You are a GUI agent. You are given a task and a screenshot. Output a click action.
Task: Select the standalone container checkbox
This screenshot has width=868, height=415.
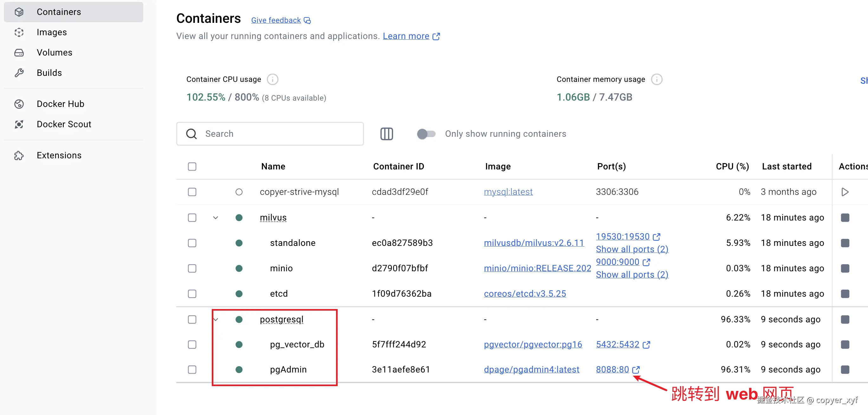pyautogui.click(x=192, y=243)
